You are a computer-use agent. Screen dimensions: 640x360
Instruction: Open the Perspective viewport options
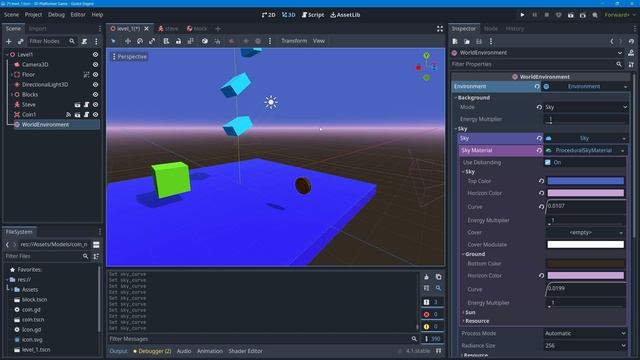(129, 57)
